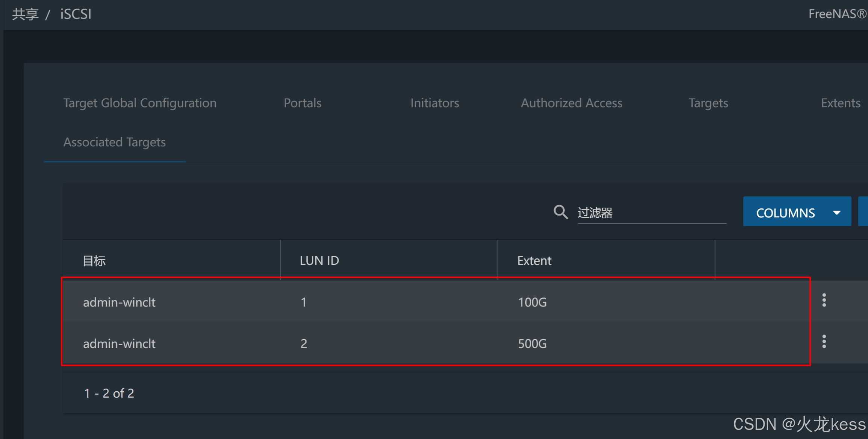Click the 1 - 2 of 2 pagination text
868x439 pixels.
pyautogui.click(x=109, y=393)
